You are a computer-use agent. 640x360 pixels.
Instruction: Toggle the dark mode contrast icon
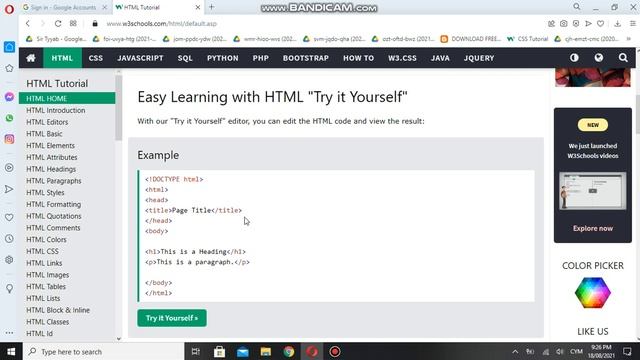pyautogui.click(x=574, y=58)
